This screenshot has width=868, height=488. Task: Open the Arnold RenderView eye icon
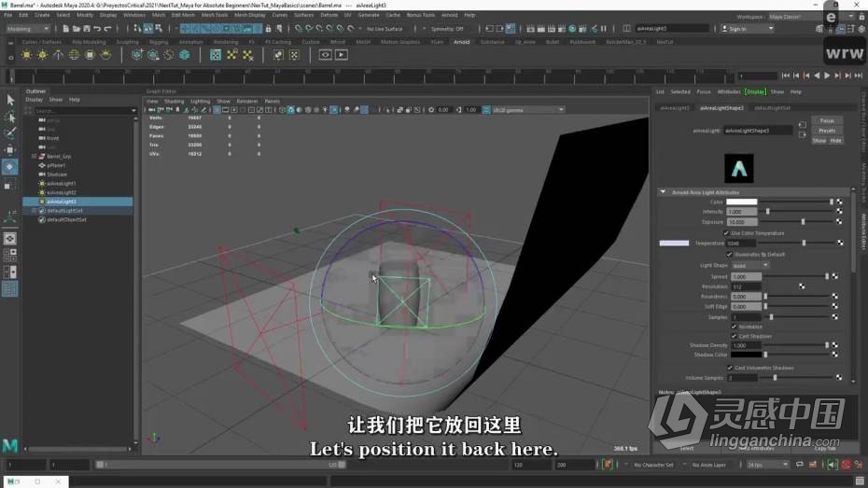point(325,55)
